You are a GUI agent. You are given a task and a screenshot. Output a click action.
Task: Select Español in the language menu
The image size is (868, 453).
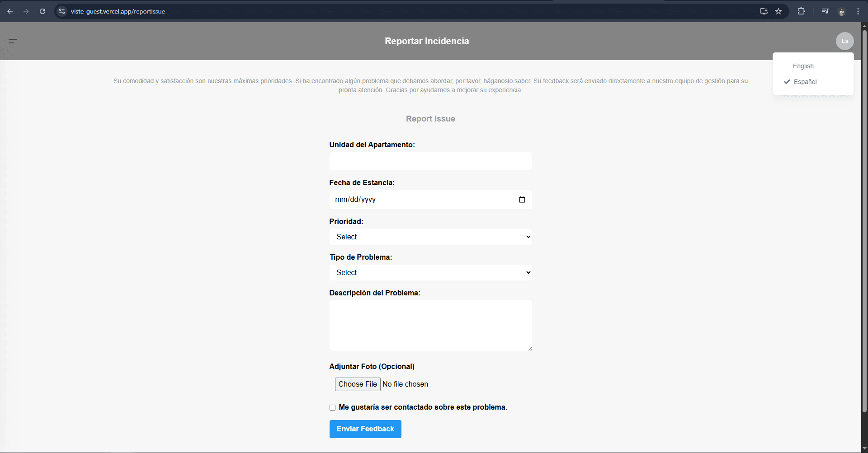[x=805, y=82]
